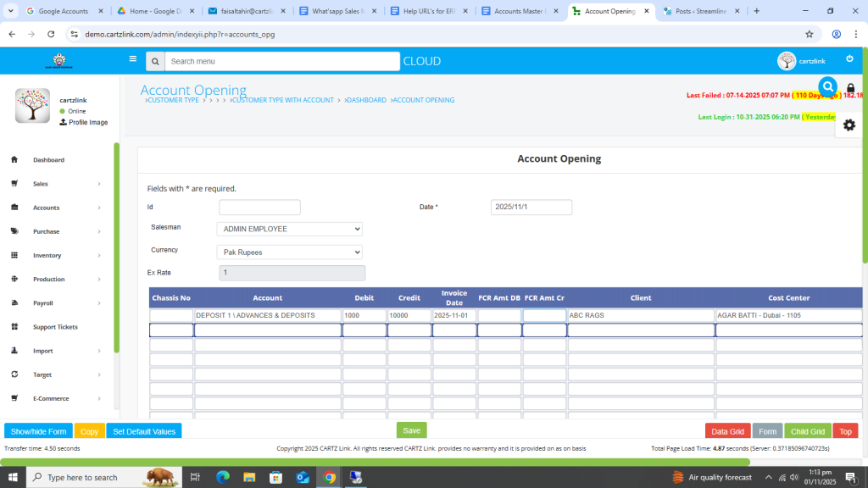Viewport: 868px width, 488px height.
Task: Click the search magnifier icon in header
Action: (x=154, y=61)
